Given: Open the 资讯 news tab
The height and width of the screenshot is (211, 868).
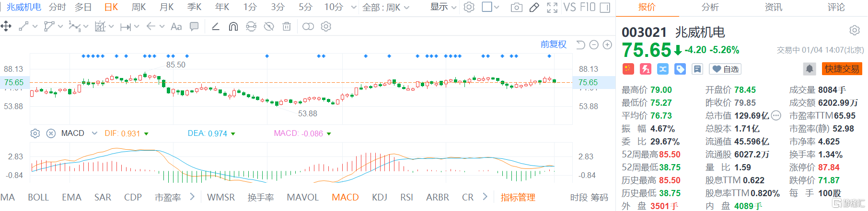Looking at the screenshot, I should [773, 7].
